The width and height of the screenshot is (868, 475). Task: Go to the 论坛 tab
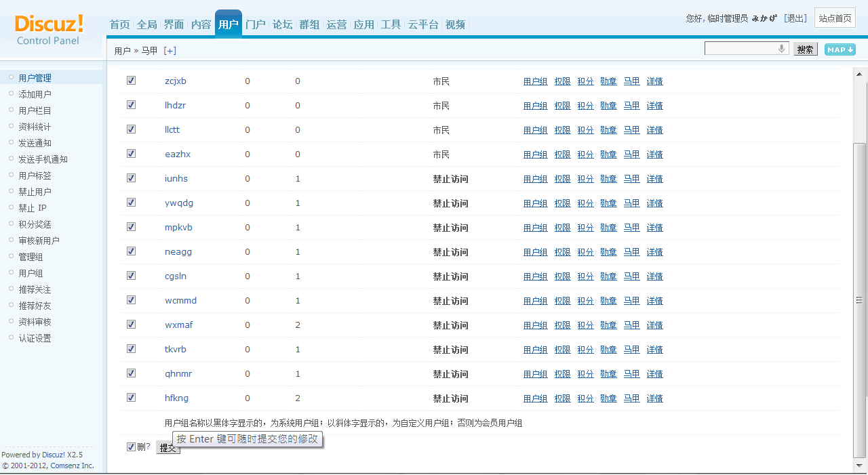(x=283, y=24)
